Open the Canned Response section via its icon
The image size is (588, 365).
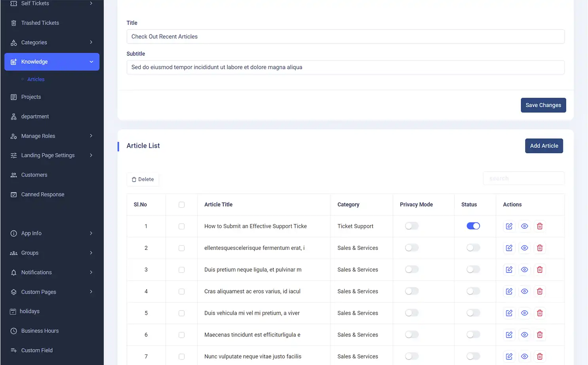[14, 194]
